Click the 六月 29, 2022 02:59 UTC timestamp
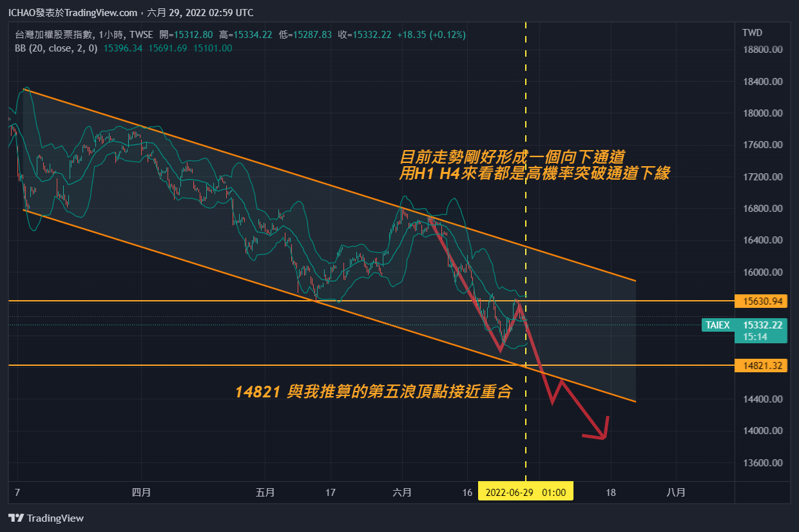 pyautogui.click(x=200, y=13)
